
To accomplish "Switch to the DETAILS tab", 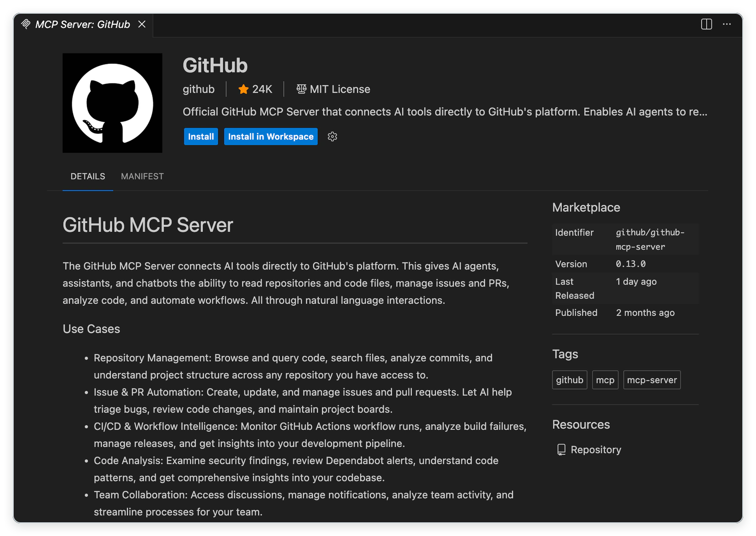I will pos(88,177).
